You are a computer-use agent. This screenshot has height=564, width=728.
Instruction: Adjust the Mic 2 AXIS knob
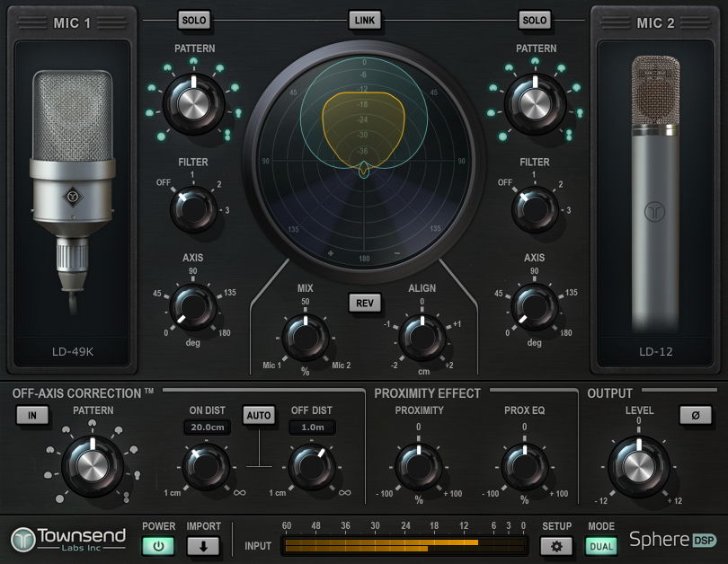[535, 306]
